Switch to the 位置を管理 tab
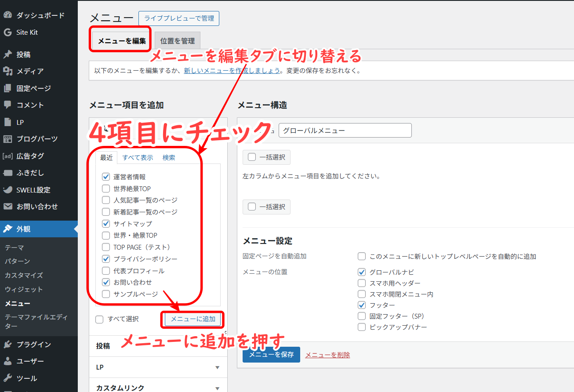 [178, 41]
